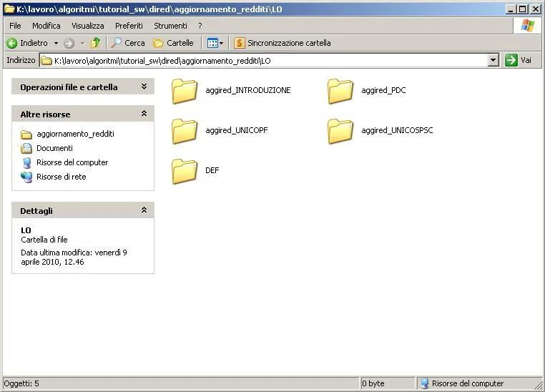The width and height of the screenshot is (545, 392).
Task: Open the Indietro history dropdown arrow
Action: (x=56, y=43)
